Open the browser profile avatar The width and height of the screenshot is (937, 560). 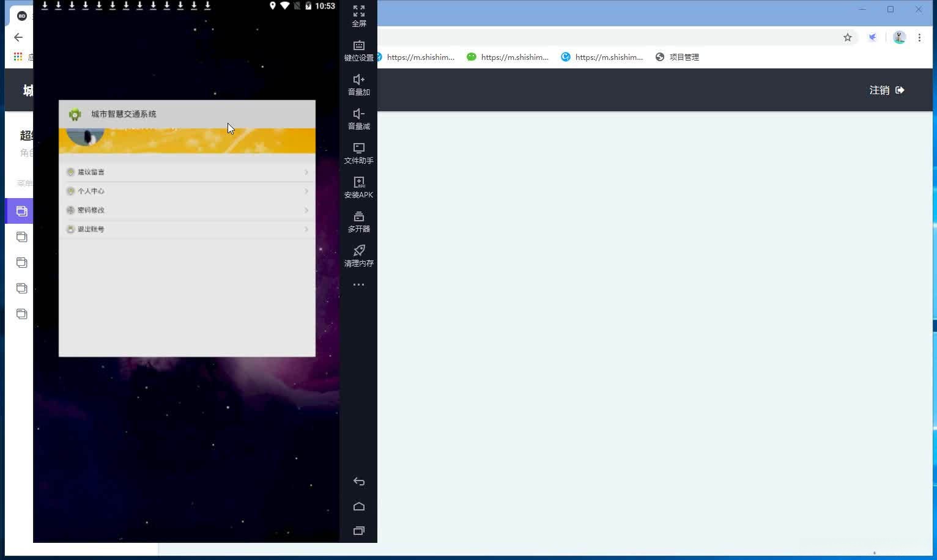point(899,37)
